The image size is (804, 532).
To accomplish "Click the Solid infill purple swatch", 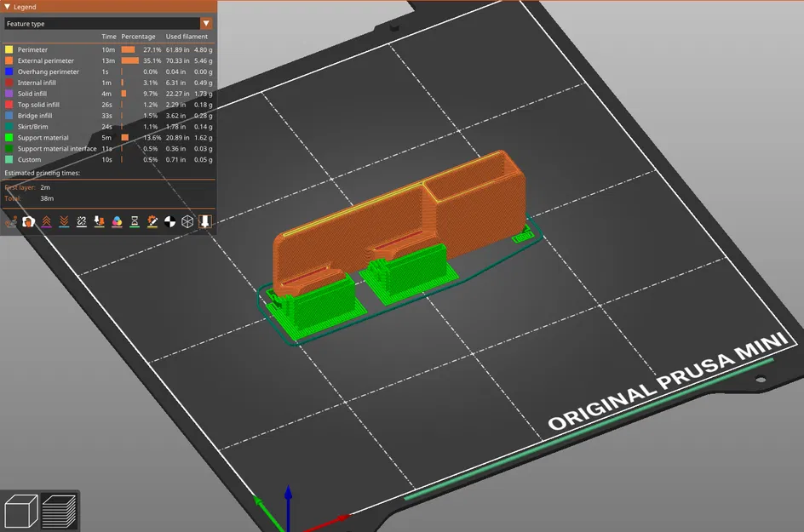I will 9,94.
